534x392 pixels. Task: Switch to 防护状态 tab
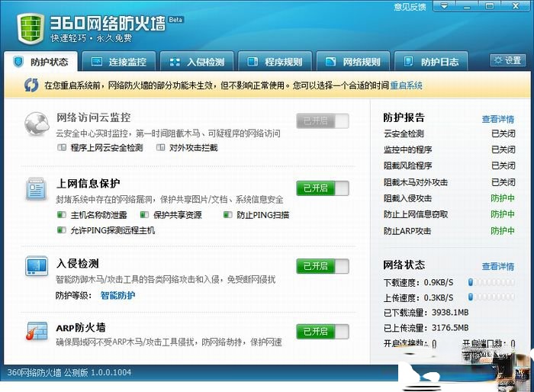(x=41, y=62)
